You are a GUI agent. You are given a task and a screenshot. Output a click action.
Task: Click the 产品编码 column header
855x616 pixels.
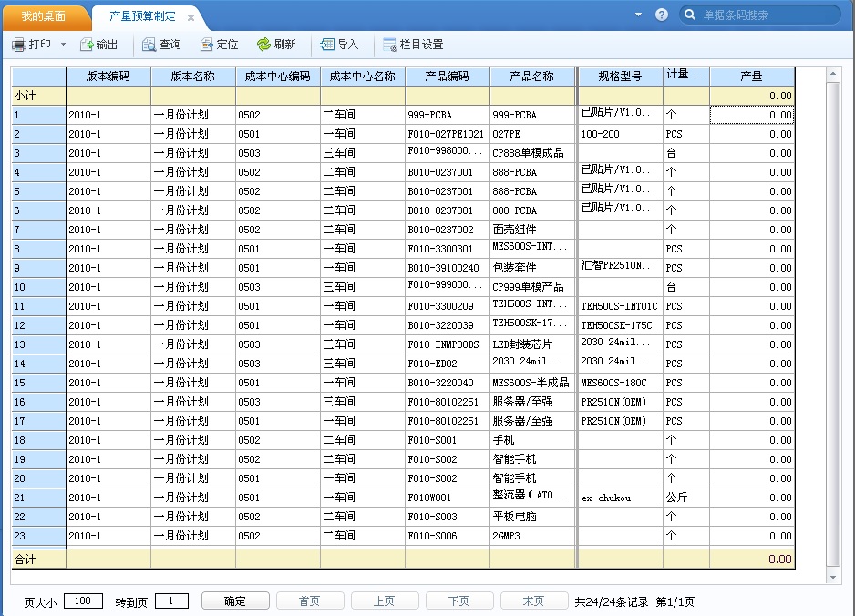point(448,77)
